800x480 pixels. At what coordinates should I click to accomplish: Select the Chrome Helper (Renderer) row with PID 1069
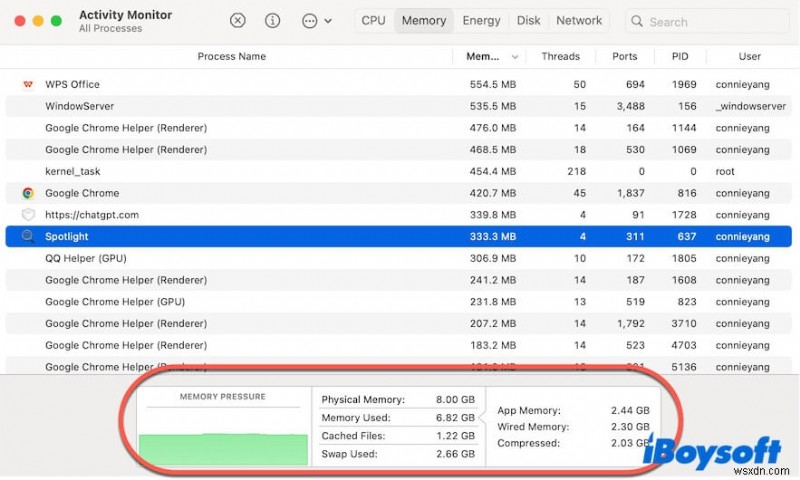398,149
